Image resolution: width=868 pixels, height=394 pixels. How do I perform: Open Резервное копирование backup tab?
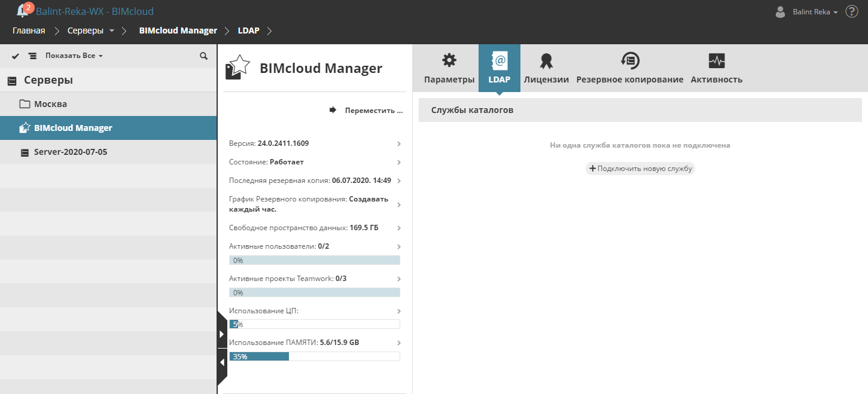click(x=629, y=68)
